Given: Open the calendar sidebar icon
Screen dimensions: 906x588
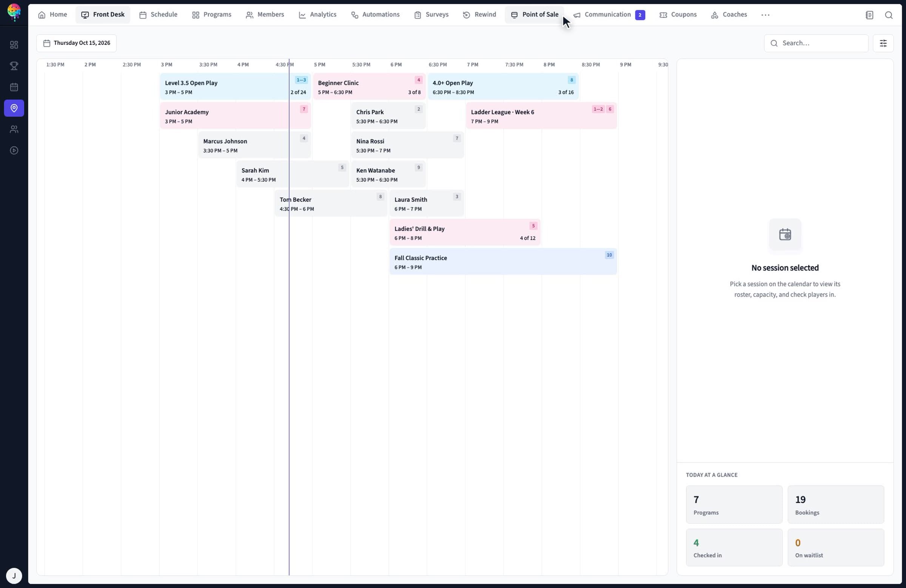Looking at the screenshot, I should pyautogui.click(x=14, y=87).
